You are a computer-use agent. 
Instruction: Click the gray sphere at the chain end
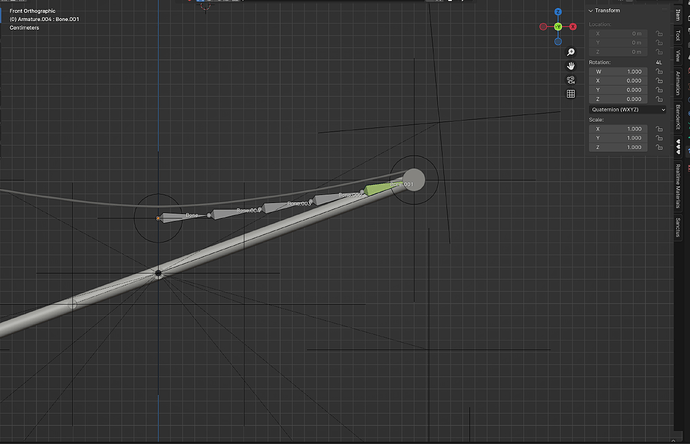click(x=414, y=180)
